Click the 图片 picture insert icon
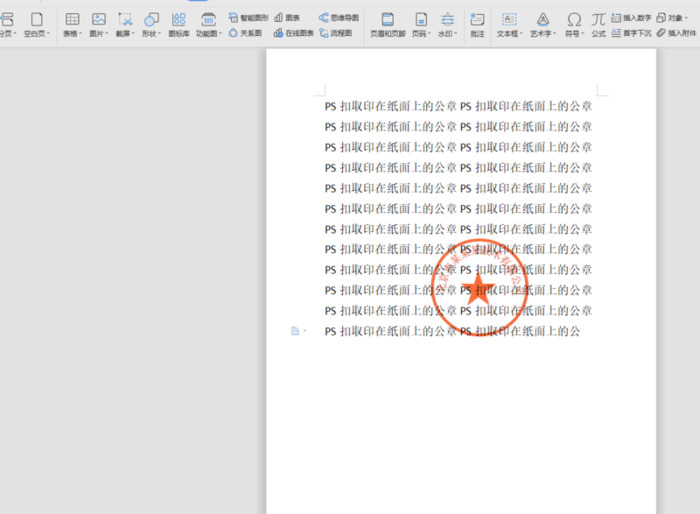The height and width of the screenshot is (514, 700). (98, 19)
